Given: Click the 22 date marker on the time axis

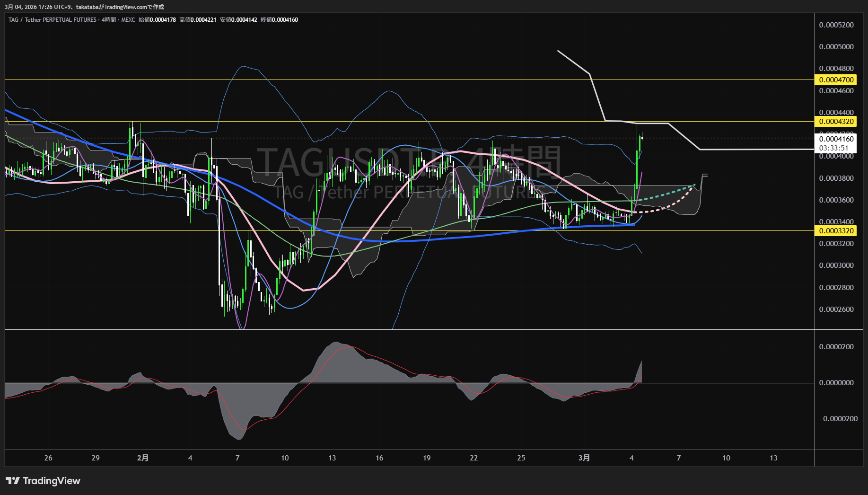Looking at the screenshot, I should pyautogui.click(x=473, y=458).
